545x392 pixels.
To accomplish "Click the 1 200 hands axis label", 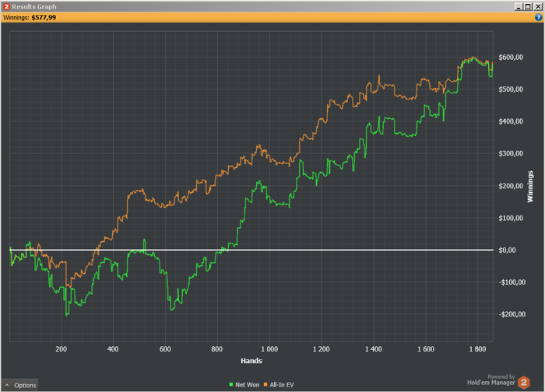I will pos(321,349).
